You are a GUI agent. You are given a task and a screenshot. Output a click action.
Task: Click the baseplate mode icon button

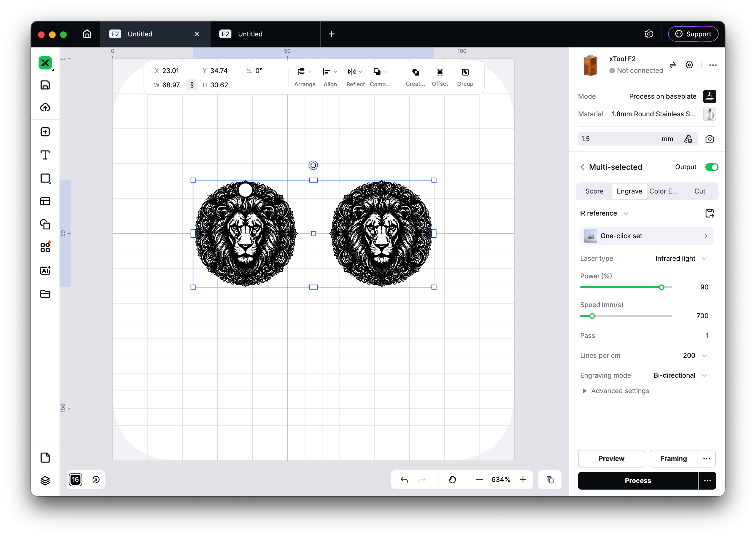[709, 96]
